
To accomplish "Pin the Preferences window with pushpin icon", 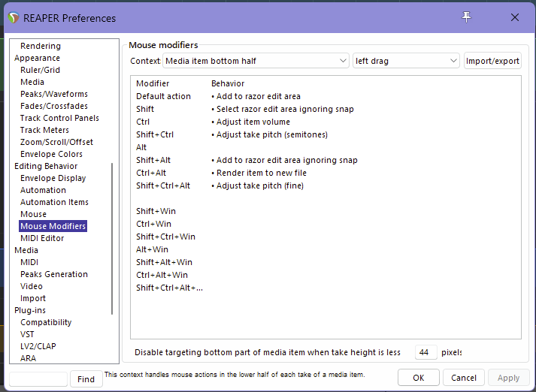I will pyautogui.click(x=467, y=17).
